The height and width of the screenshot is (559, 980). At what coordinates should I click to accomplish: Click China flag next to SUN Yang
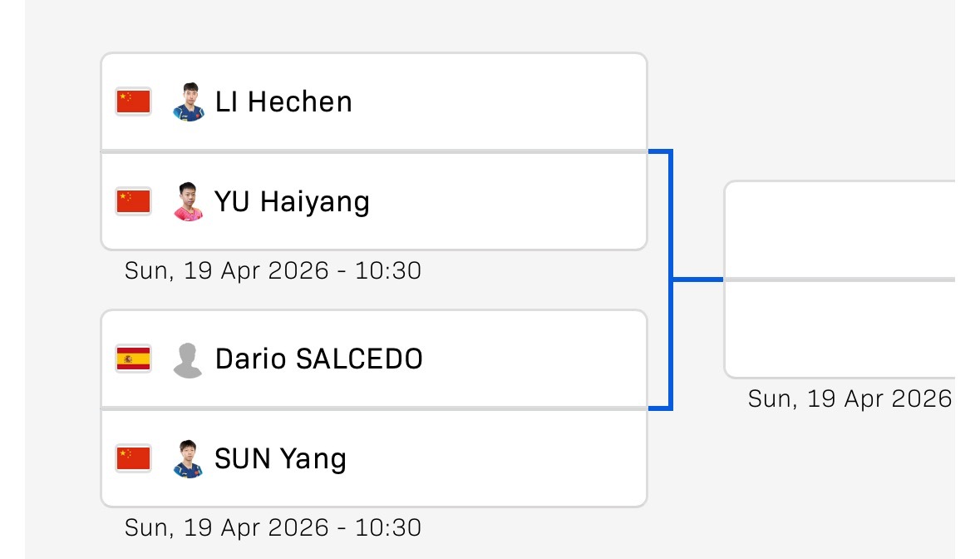(133, 458)
